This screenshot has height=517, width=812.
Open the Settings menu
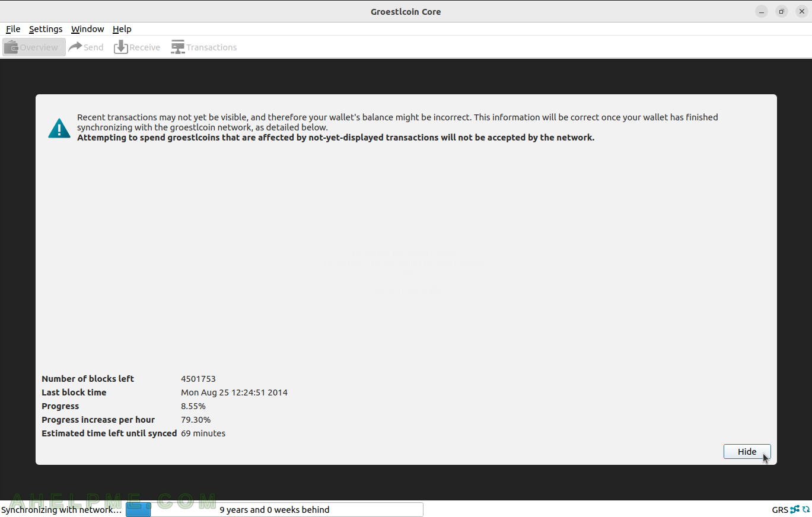pyautogui.click(x=46, y=29)
